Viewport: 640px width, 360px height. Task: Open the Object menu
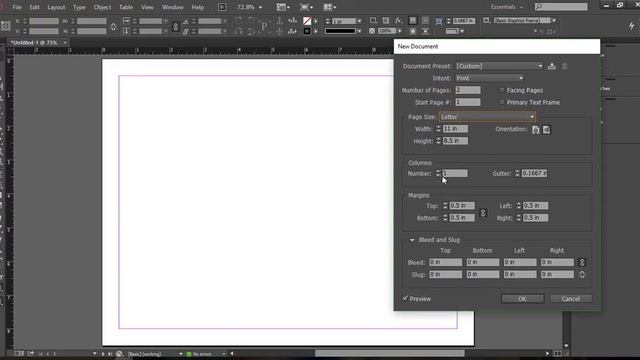(x=102, y=7)
